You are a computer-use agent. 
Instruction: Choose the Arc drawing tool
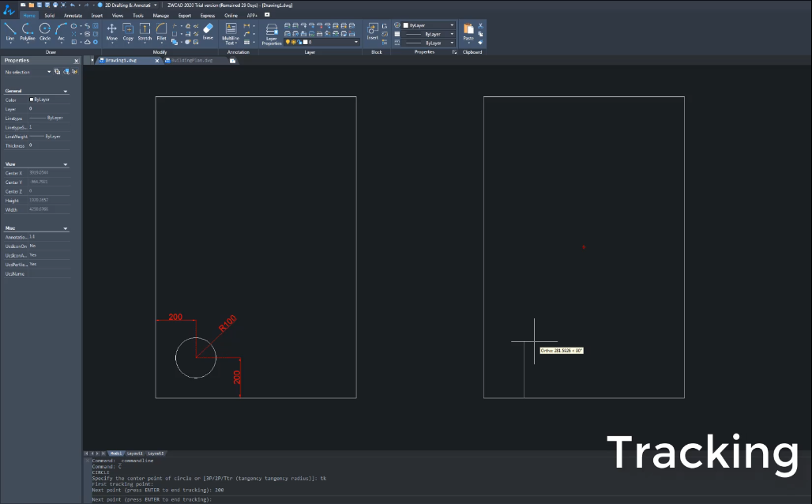pyautogui.click(x=62, y=31)
